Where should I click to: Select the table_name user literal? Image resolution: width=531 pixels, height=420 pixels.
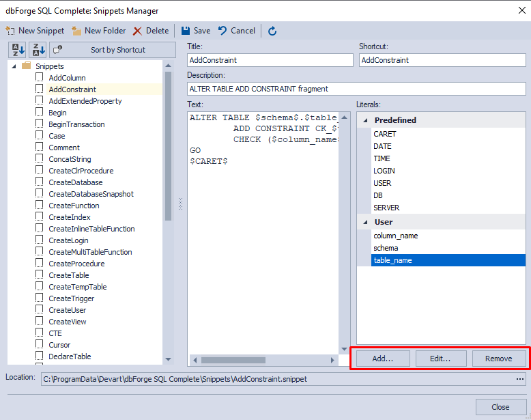448,260
